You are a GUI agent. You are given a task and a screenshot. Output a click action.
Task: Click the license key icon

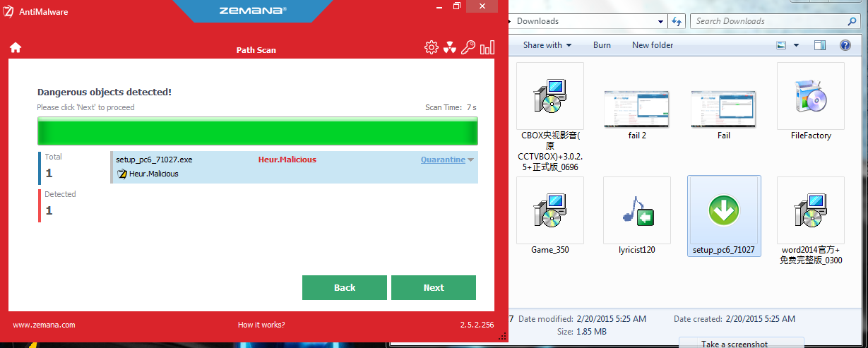(x=468, y=47)
